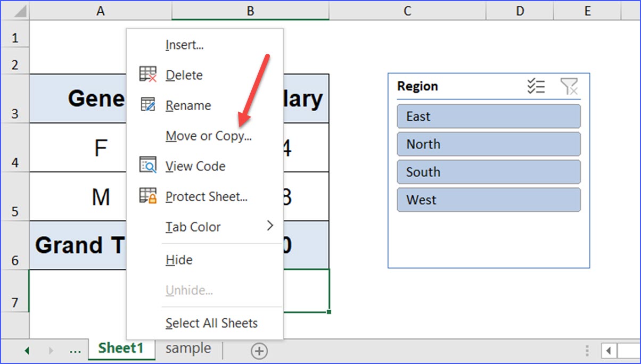641x364 pixels.
Task: Click the ellipsis to show more sheet tabs
Action: (x=75, y=350)
